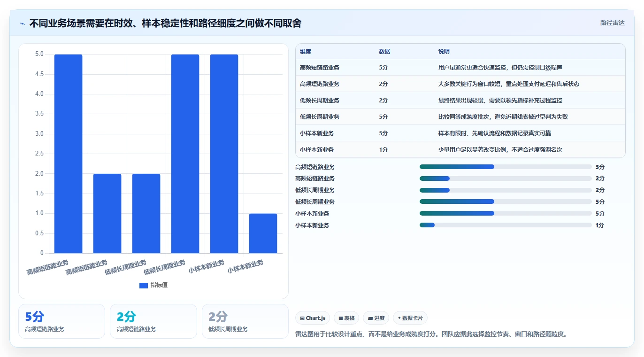Click the 数据卡片 pill tag
Viewport: 644px width, 357px height.
tap(410, 318)
